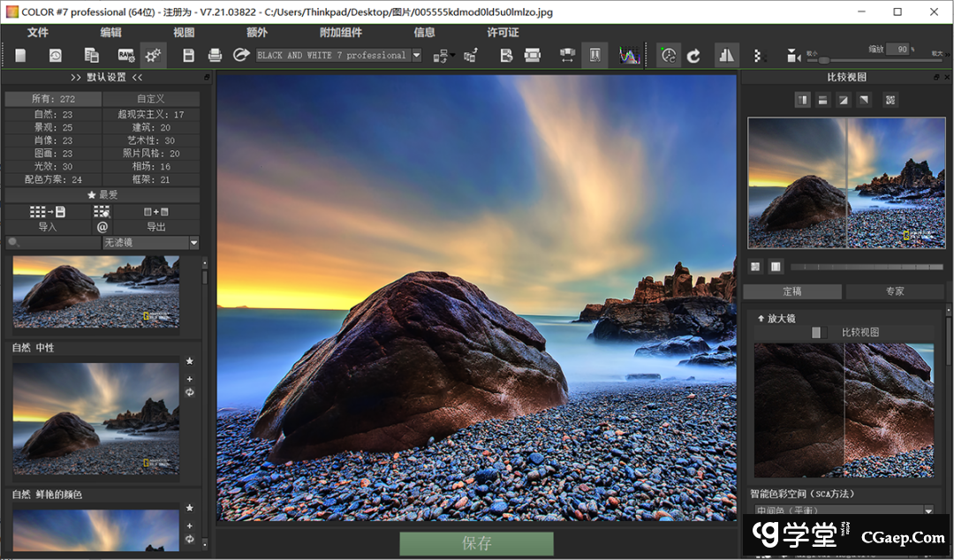Toggle the ★最爱 favorites filter
This screenshot has width=954, height=560.
[102, 194]
